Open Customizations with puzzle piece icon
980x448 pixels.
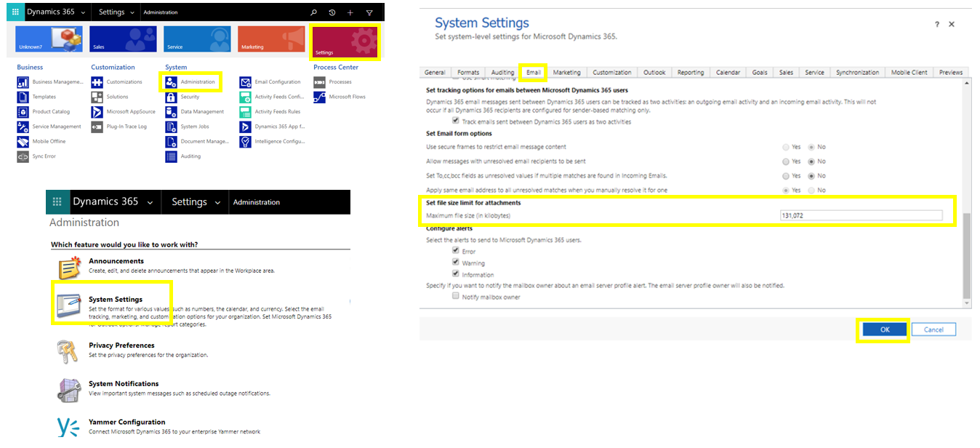pos(117,82)
